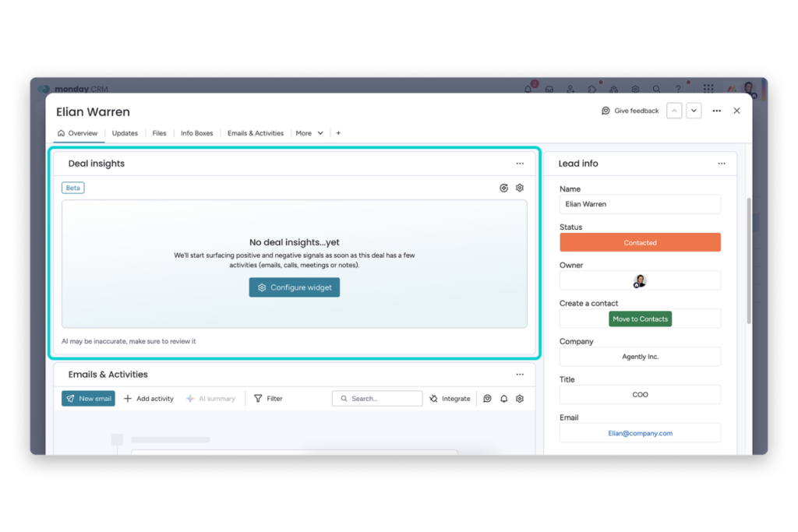This screenshot has height=532, width=798.
Task: Open the nine-dot apps grid
Action: 708,89
